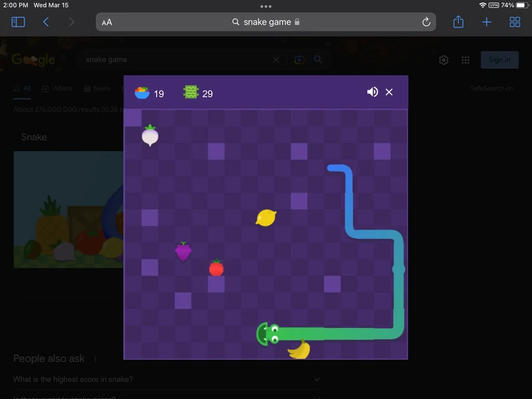Clear the Google search query

(276, 60)
